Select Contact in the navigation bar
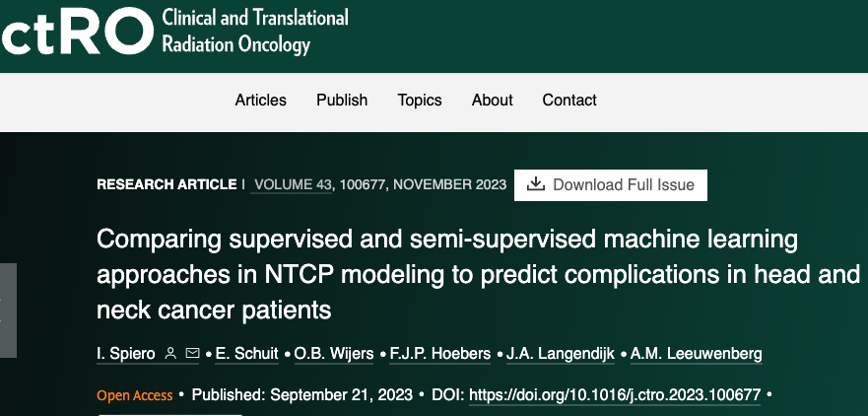 tap(569, 100)
